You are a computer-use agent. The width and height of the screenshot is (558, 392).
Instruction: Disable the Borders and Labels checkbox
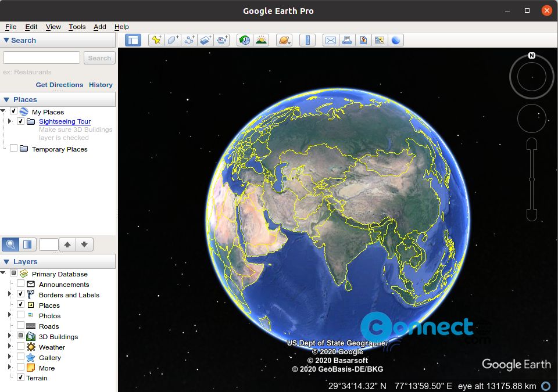tap(21, 294)
